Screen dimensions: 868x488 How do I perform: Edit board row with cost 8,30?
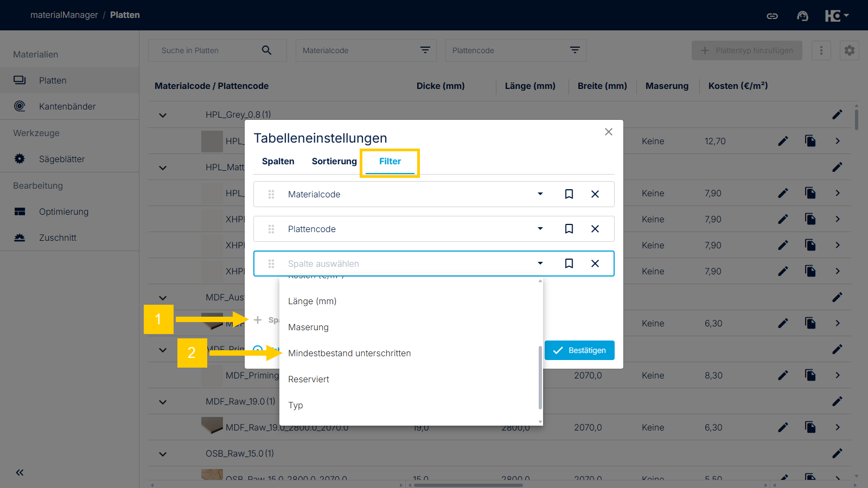(783, 375)
